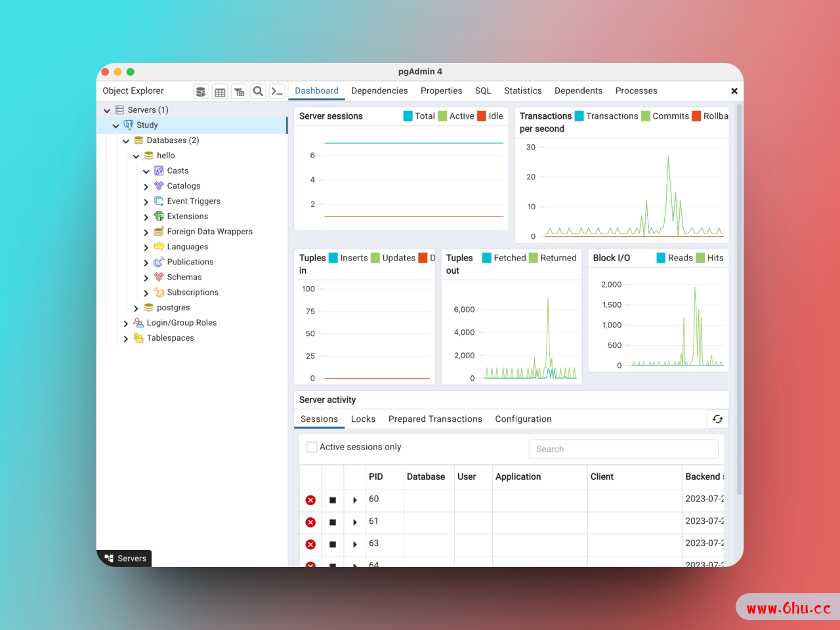Image resolution: width=840 pixels, height=630 pixels.
Task: Click the Servers button at bottom left
Action: [125, 558]
